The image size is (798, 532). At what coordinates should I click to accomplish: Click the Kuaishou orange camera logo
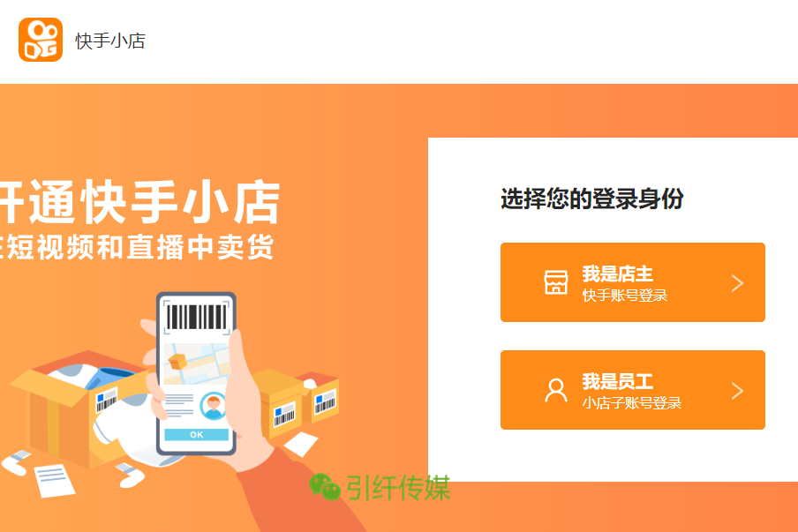tap(41, 40)
